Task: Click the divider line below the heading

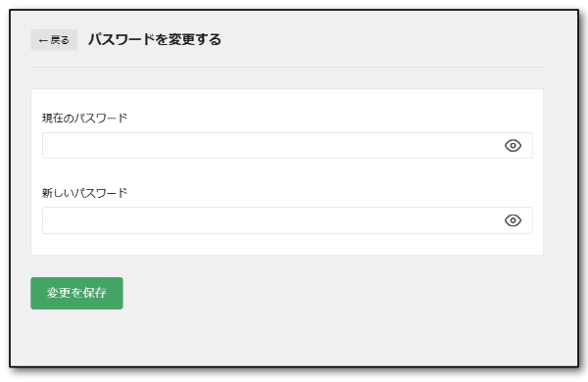Action: [x=287, y=68]
